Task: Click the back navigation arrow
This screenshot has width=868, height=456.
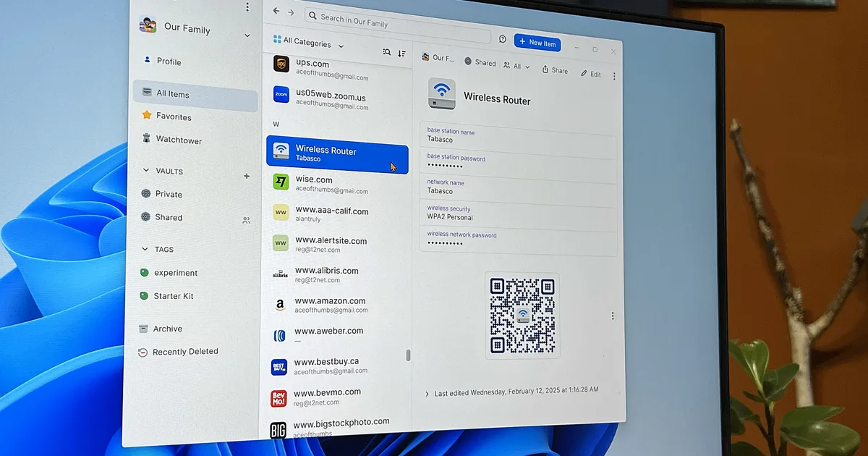Action: 276,12
